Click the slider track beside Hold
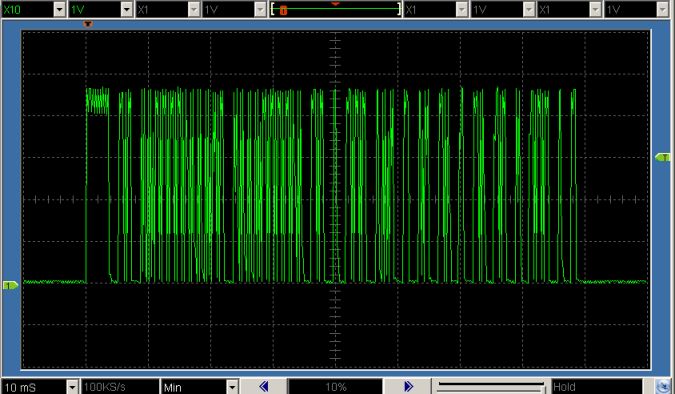The width and height of the screenshot is (675, 394). pyautogui.click(x=491, y=387)
